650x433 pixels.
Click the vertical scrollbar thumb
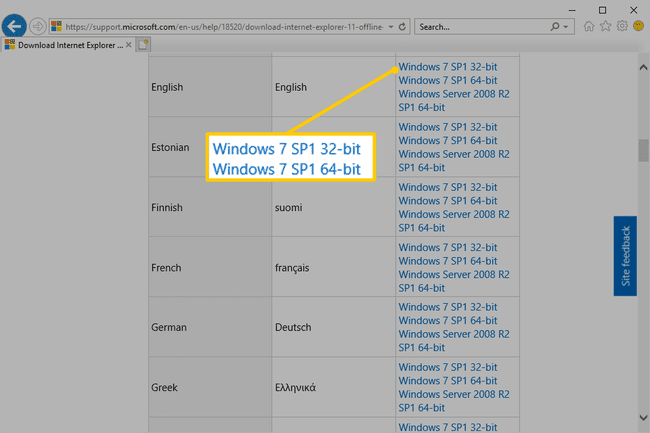(643, 150)
